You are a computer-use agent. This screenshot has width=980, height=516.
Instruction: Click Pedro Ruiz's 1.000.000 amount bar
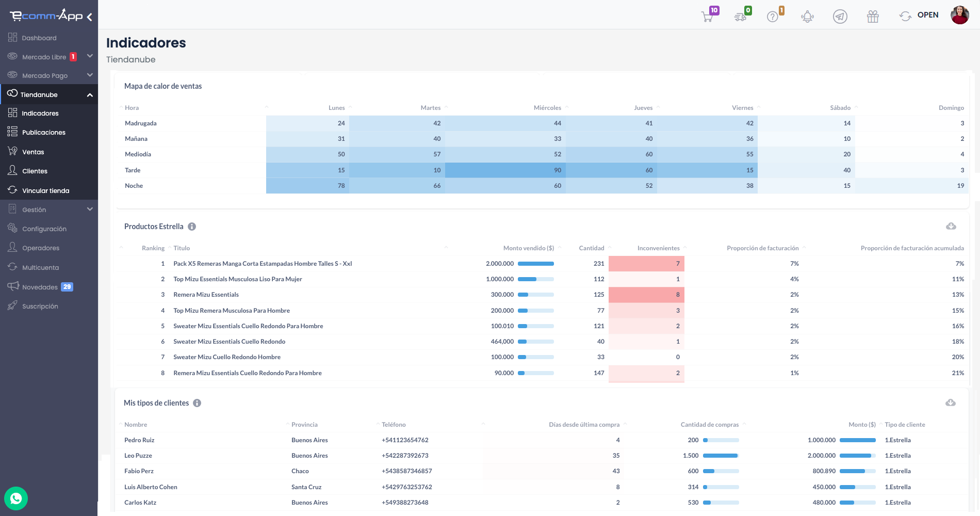click(858, 440)
